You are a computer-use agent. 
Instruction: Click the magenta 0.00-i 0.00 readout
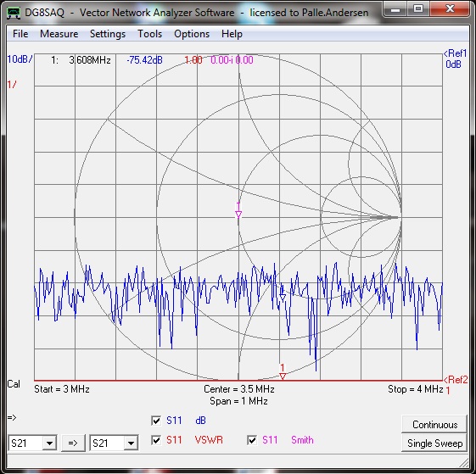232,60
